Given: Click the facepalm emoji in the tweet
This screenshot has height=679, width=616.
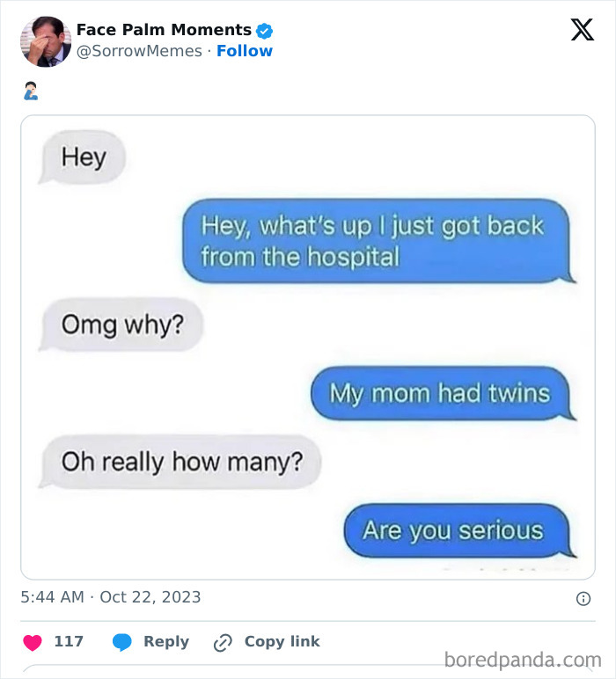Looking at the screenshot, I should click(x=29, y=90).
